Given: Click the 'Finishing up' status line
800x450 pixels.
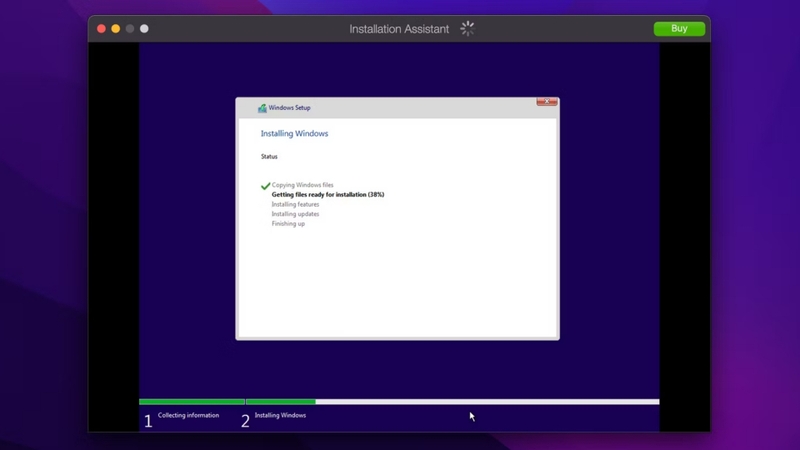Looking at the screenshot, I should (x=288, y=223).
